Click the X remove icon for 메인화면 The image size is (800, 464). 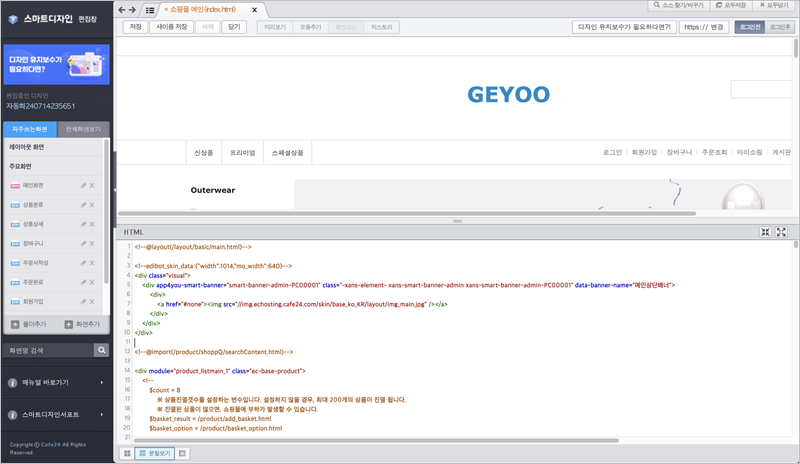pyautogui.click(x=92, y=186)
